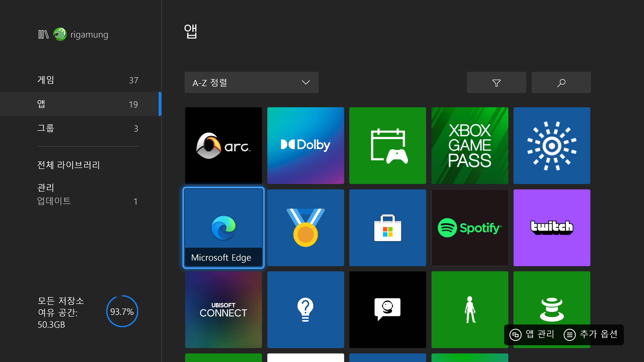Screen dimensions: 644x362
Task: Expand the A-Z sort dropdown
Action: (x=252, y=82)
